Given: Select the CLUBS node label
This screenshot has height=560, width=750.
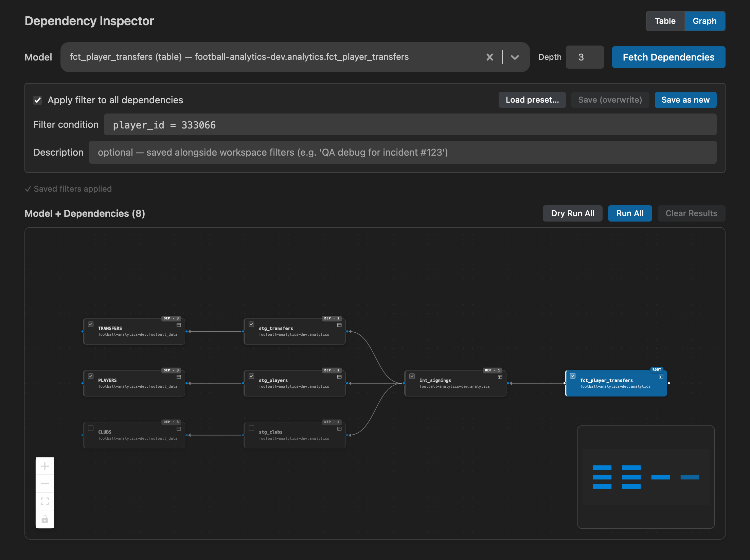Looking at the screenshot, I should [x=105, y=432].
